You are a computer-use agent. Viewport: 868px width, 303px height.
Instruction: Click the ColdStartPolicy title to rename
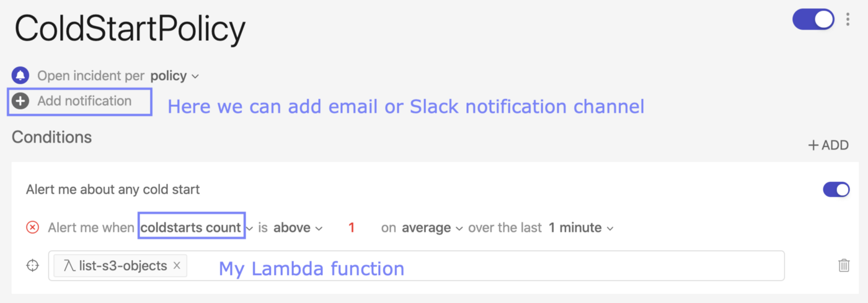coord(130,28)
